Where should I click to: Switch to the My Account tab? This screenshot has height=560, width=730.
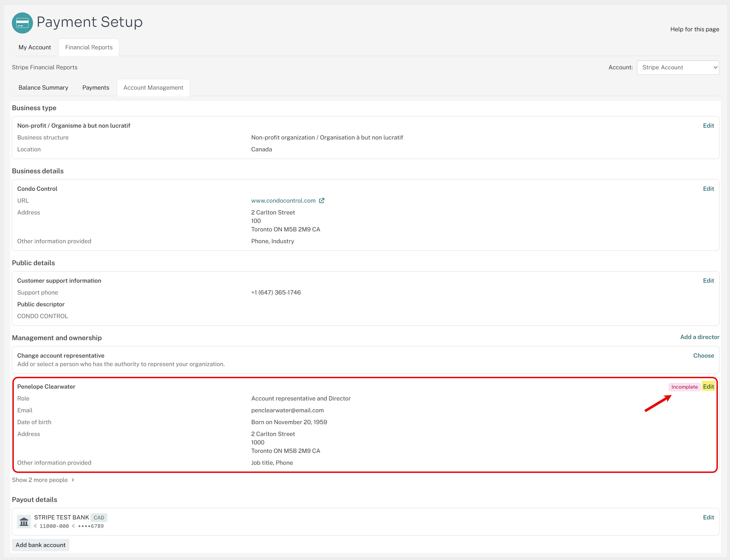[x=35, y=47]
